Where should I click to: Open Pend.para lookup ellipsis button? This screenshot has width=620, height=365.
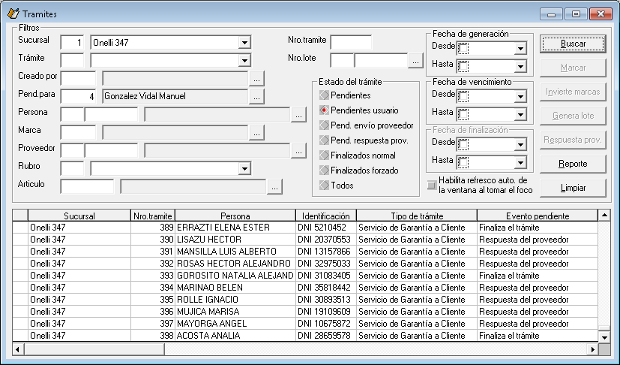pos(257,96)
